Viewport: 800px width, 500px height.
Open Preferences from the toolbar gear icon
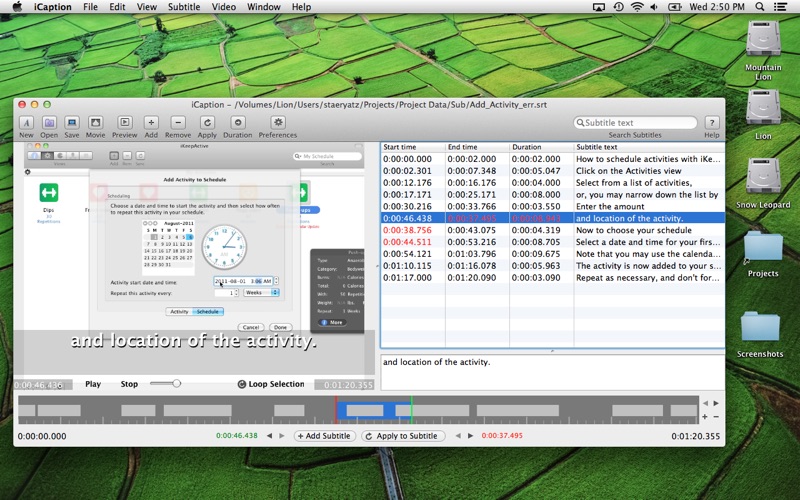[x=278, y=122]
